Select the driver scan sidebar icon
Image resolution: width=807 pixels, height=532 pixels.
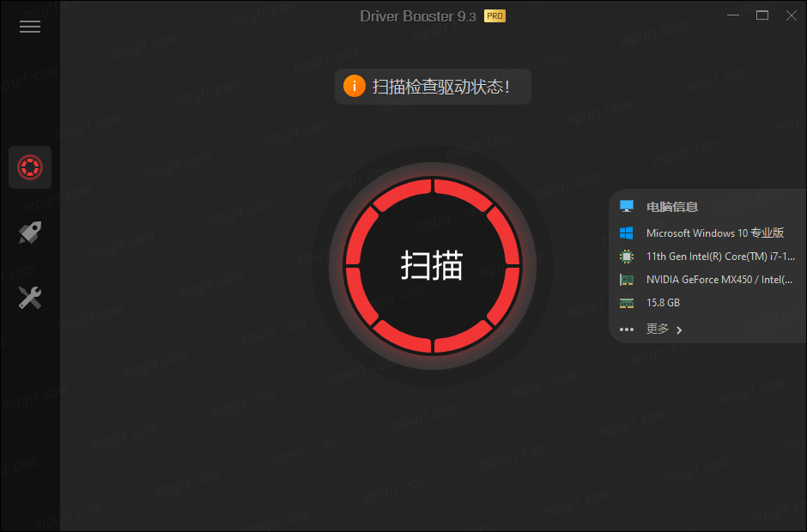(x=30, y=167)
